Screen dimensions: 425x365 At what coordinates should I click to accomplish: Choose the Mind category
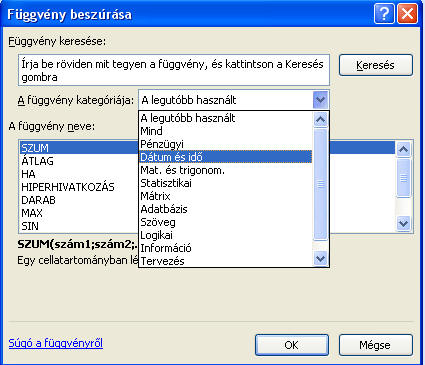225,131
